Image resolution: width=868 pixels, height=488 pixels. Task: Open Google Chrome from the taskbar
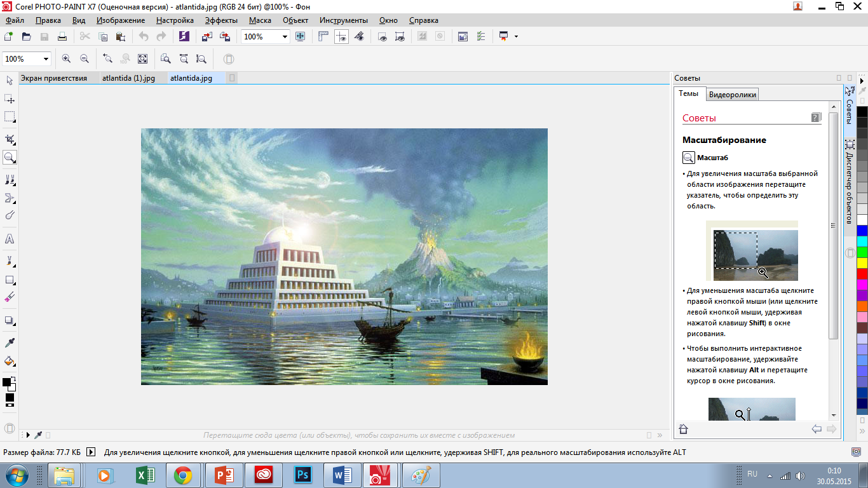coord(184,475)
